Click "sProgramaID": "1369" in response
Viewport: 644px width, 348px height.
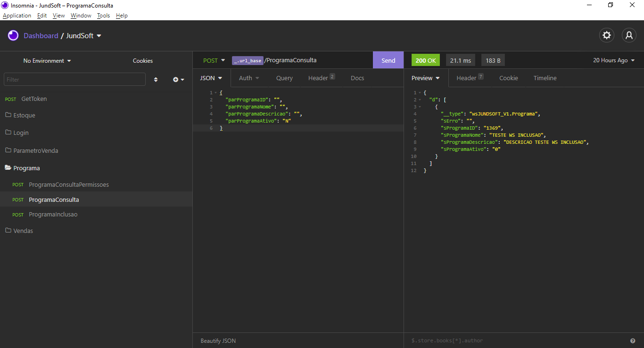click(472, 128)
